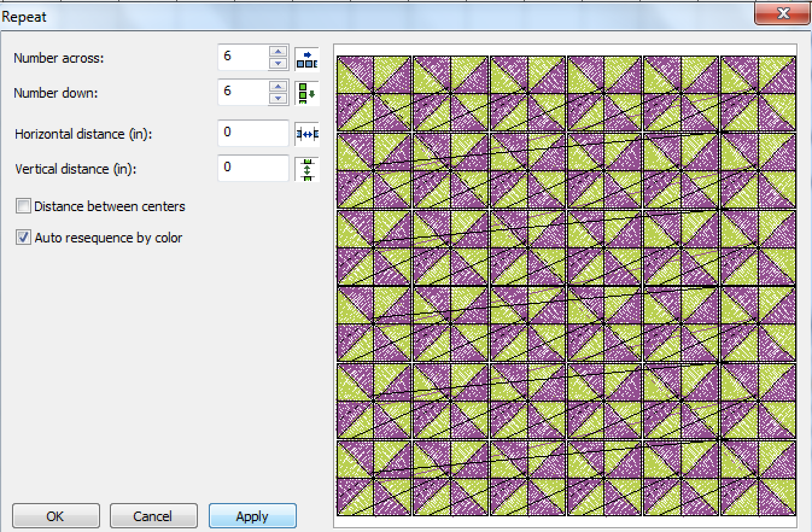Decrease Number down with down arrow

[278, 98]
